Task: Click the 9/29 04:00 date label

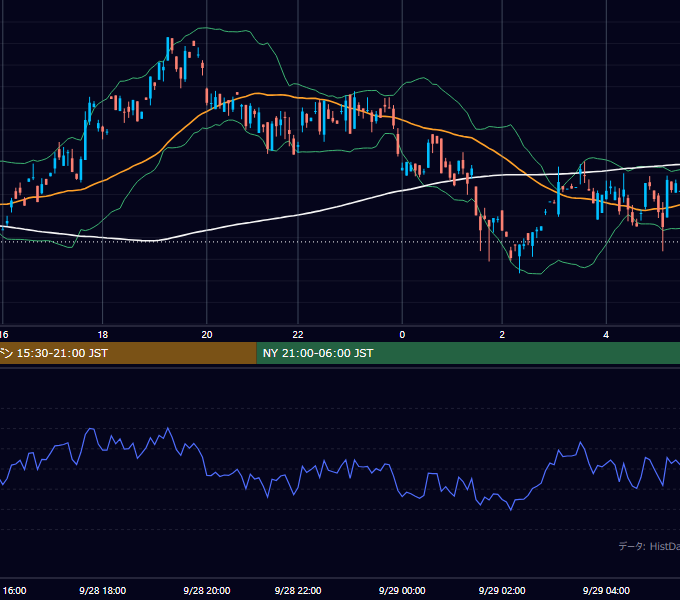Action: pos(606,590)
